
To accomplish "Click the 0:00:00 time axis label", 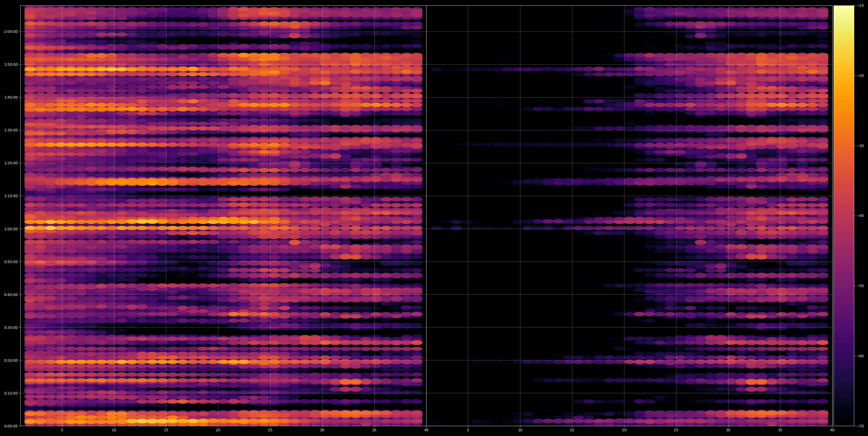I will [x=10, y=426].
